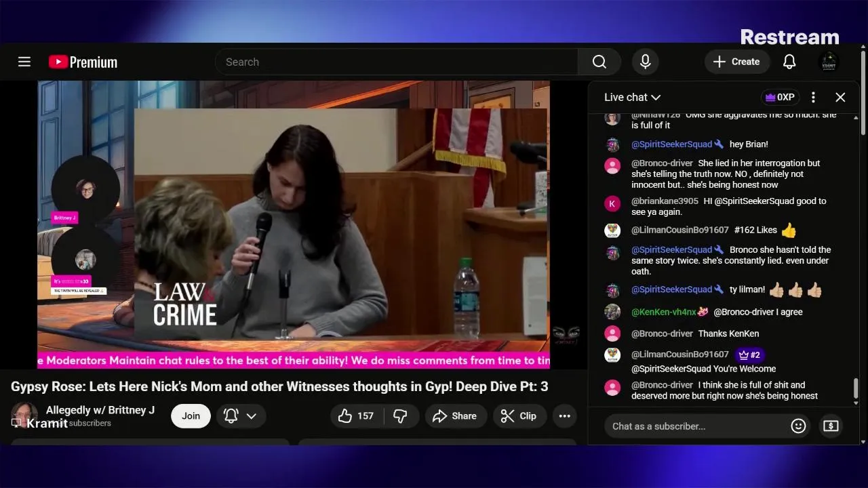Click @KenKen-vh4nx avatar in chat
The width and height of the screenshot is (868, 488).
612,312
